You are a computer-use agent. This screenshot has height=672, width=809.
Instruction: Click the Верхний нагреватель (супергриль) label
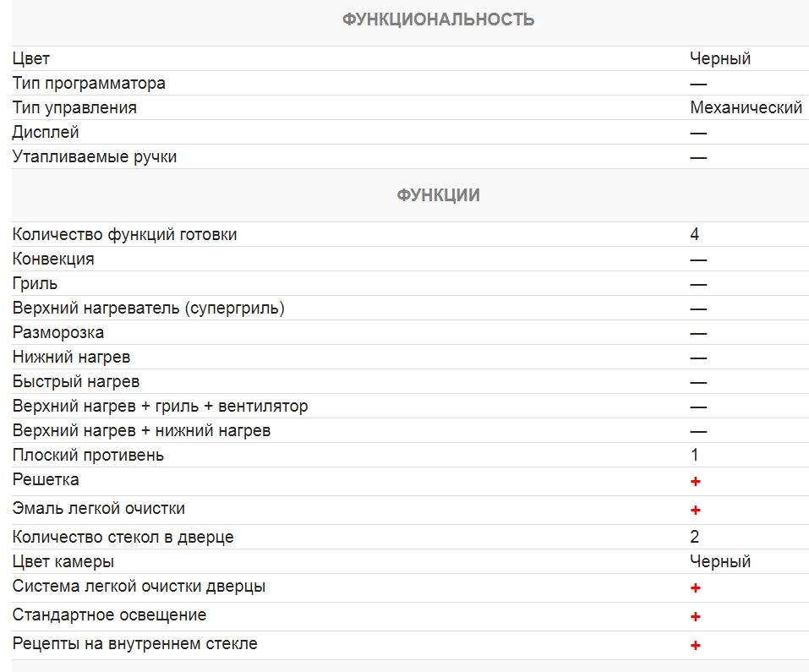coord(148,308)
